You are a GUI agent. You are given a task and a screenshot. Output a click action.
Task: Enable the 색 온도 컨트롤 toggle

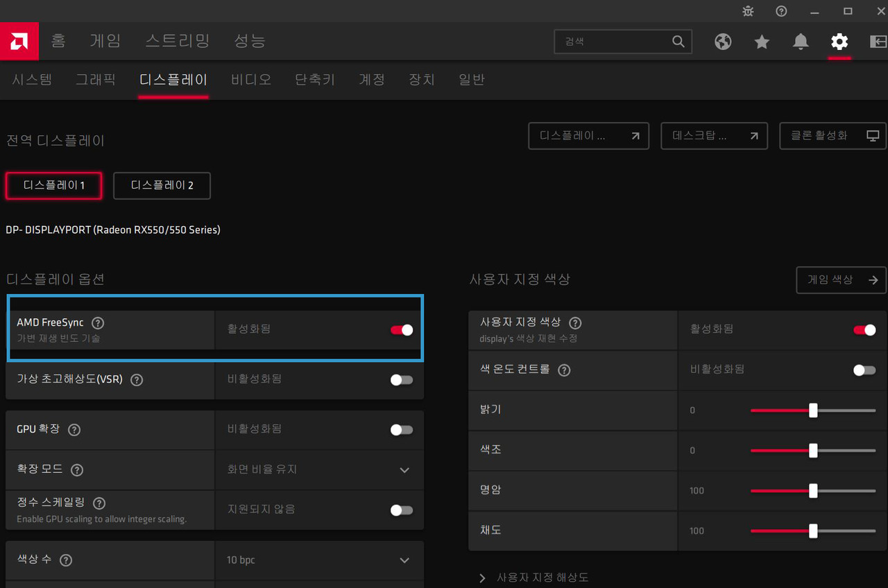point(864,370)
